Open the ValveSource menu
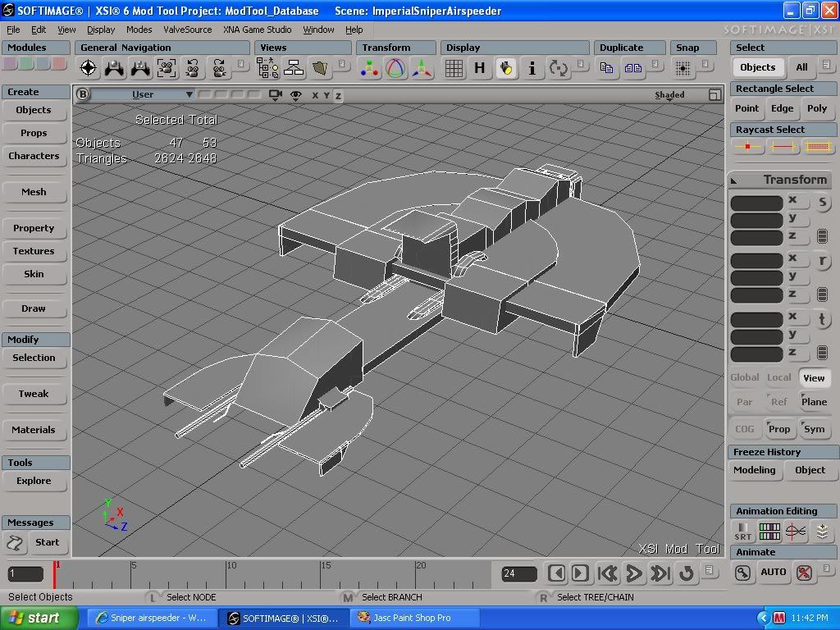This screenshot has width=840, height=630. pos(188,30)
